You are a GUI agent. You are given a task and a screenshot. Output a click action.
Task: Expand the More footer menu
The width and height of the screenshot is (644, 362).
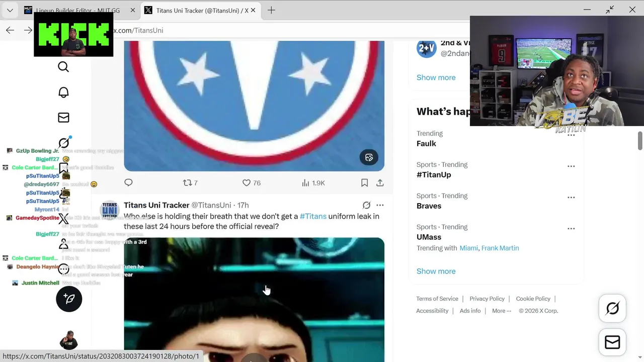[502, 311]
